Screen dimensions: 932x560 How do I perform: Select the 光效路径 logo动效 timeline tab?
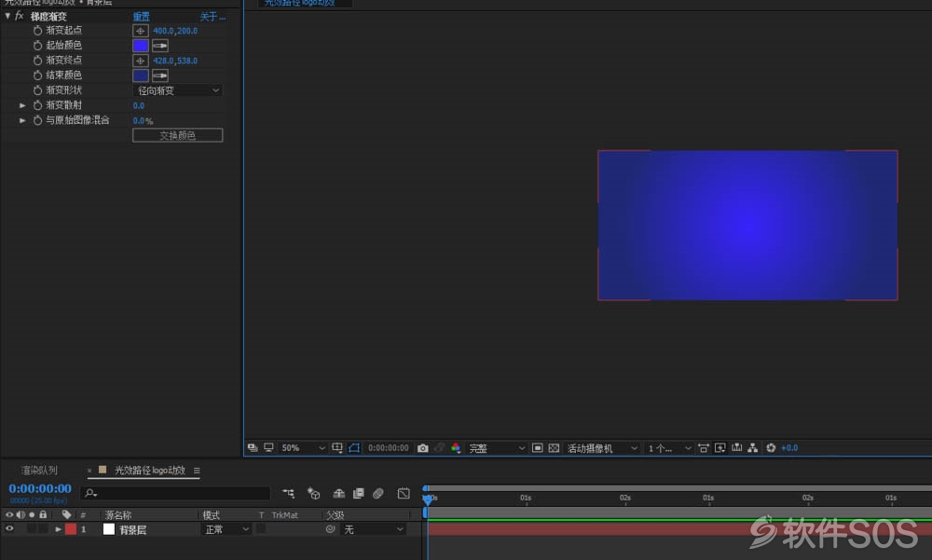click(150, 471)
